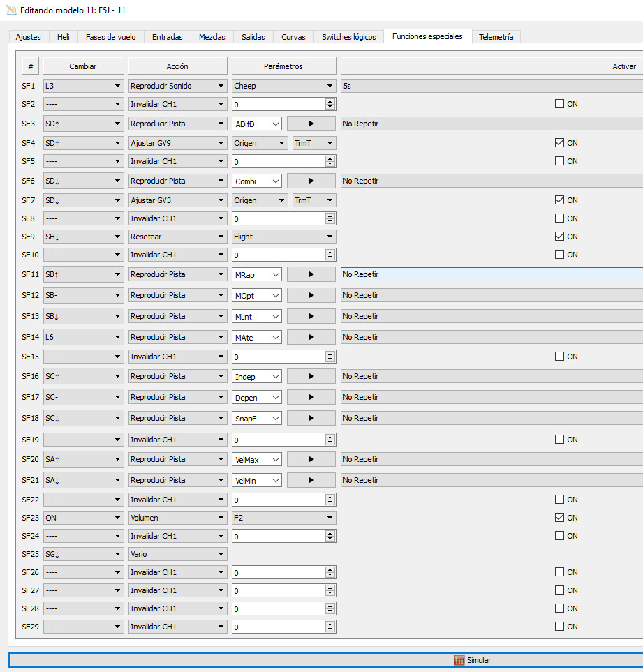Viewport: 643px width, 672px height.
Task: Play the Combi track preview
Action: 311,181
